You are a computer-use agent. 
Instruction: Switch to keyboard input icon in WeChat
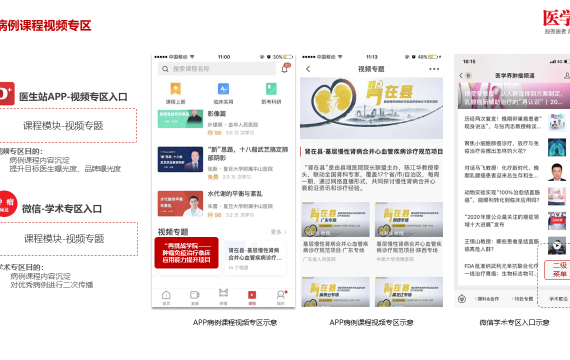click(462, 299)
